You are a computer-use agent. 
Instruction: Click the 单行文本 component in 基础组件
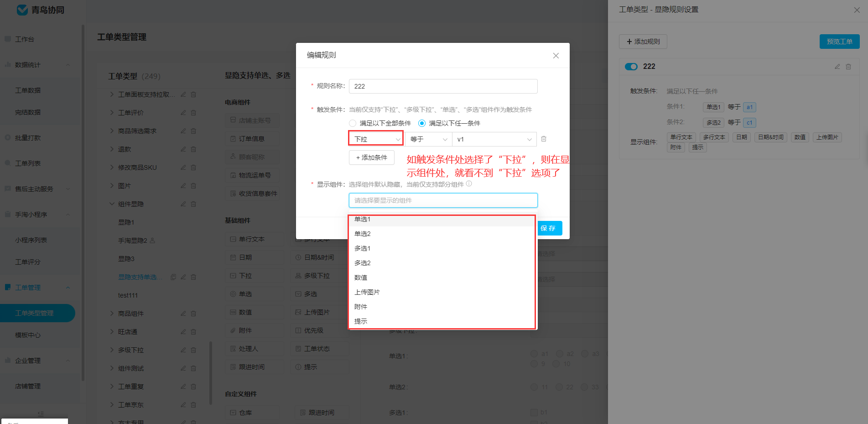click(x=254, y=239)
